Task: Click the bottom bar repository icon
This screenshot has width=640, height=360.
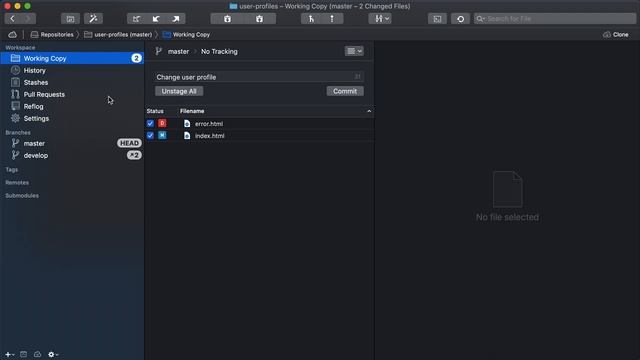Action: 24,354
